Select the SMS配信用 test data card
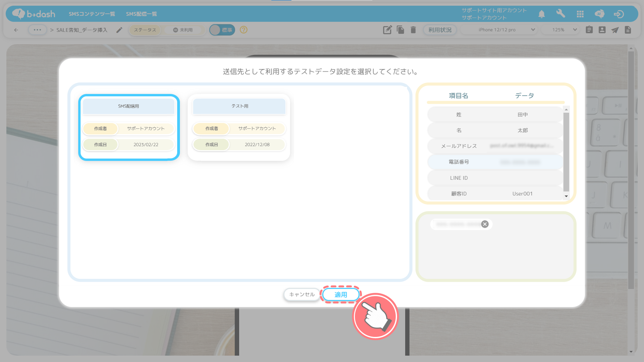The height and width of the screenshot is (362, 644). tap(129, 127)
